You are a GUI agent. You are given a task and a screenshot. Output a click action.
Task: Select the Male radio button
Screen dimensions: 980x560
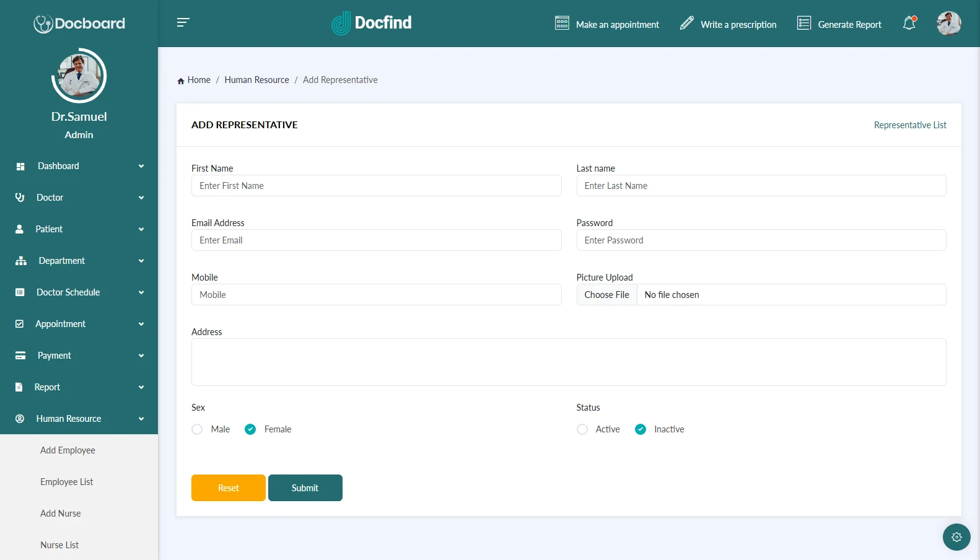pos(197,429)
